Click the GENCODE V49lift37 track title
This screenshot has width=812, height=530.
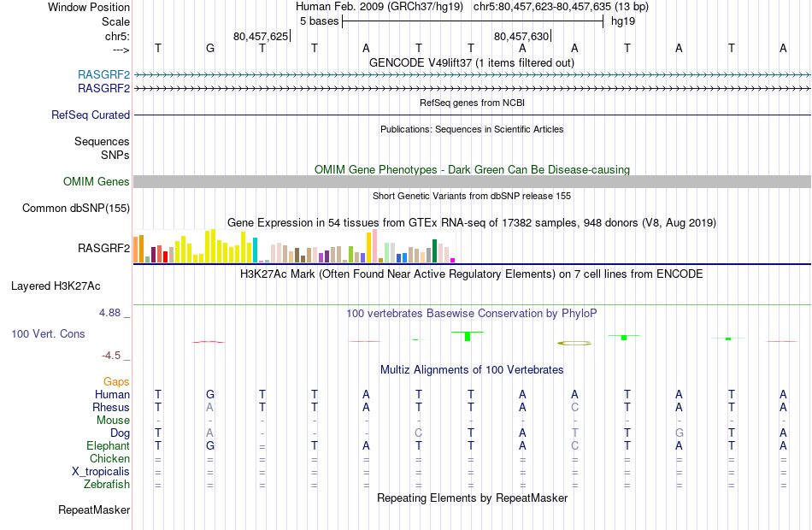(471, 62)
